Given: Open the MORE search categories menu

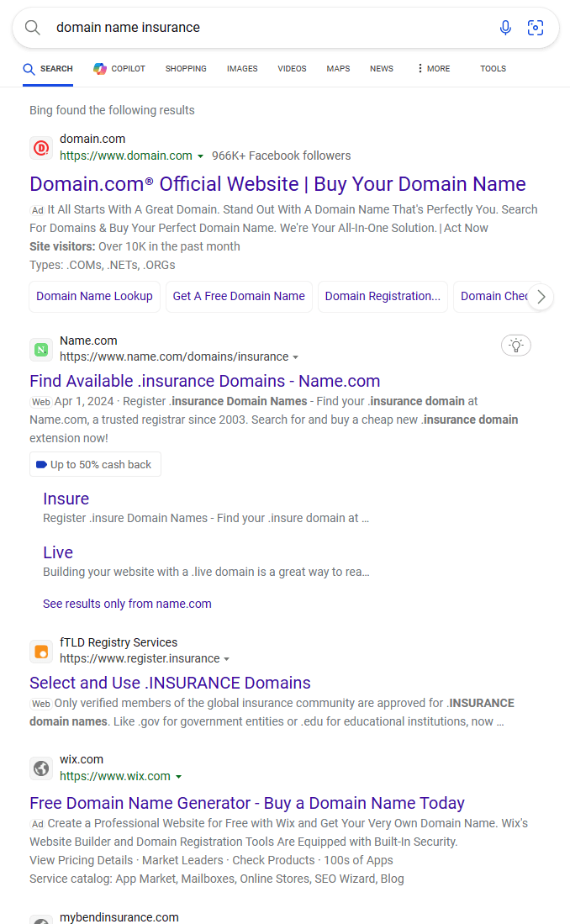Looking at the screenshot, I should [x=433, y=68].
